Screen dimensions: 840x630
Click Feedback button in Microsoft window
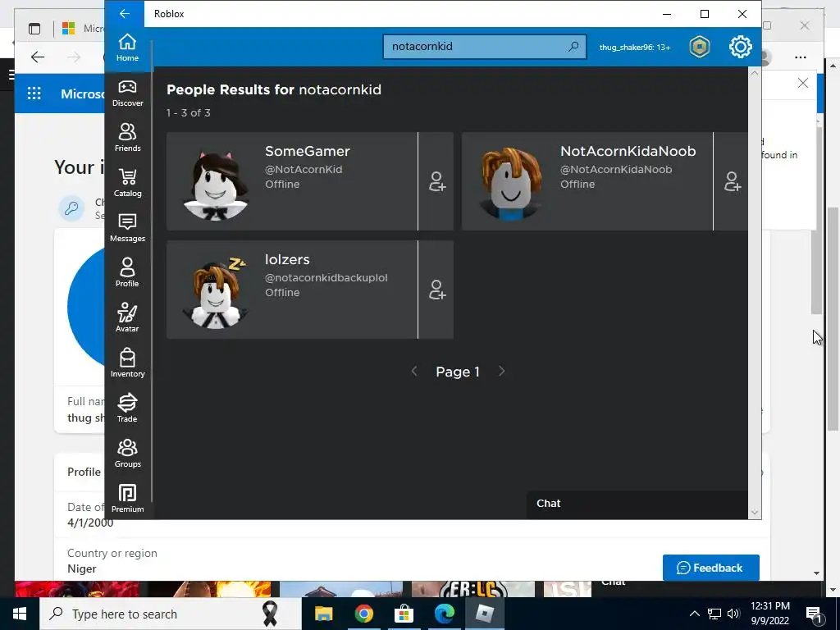pos(710,568)
